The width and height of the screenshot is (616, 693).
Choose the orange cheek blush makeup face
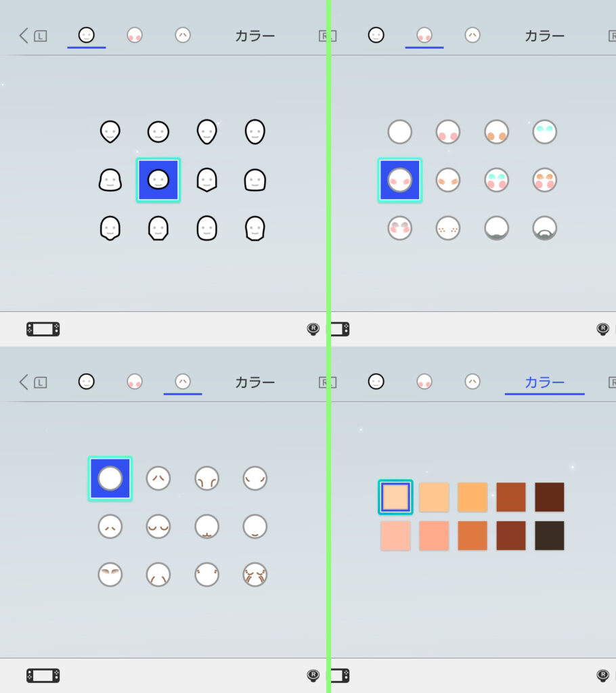[496, 132]
